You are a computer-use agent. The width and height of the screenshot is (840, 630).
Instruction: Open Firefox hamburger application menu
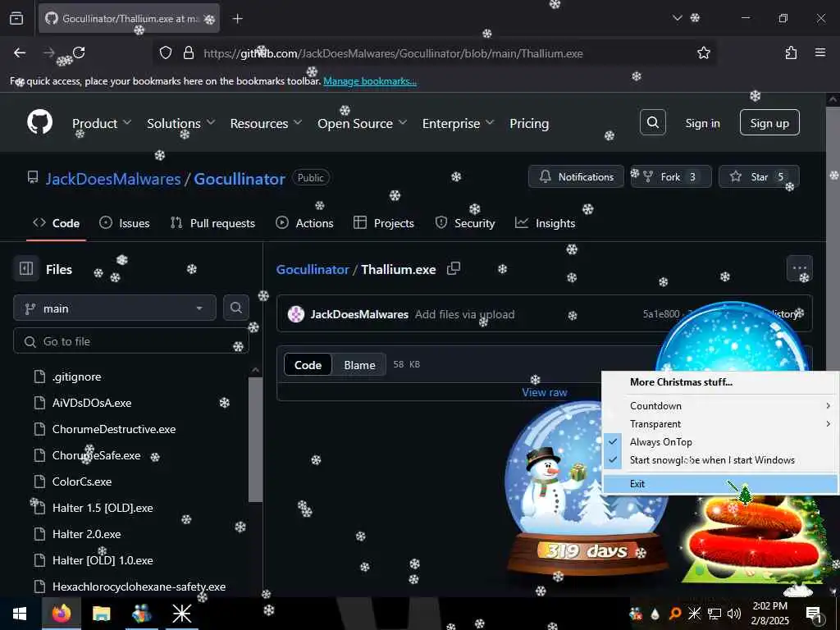click(x=820, y=52)
